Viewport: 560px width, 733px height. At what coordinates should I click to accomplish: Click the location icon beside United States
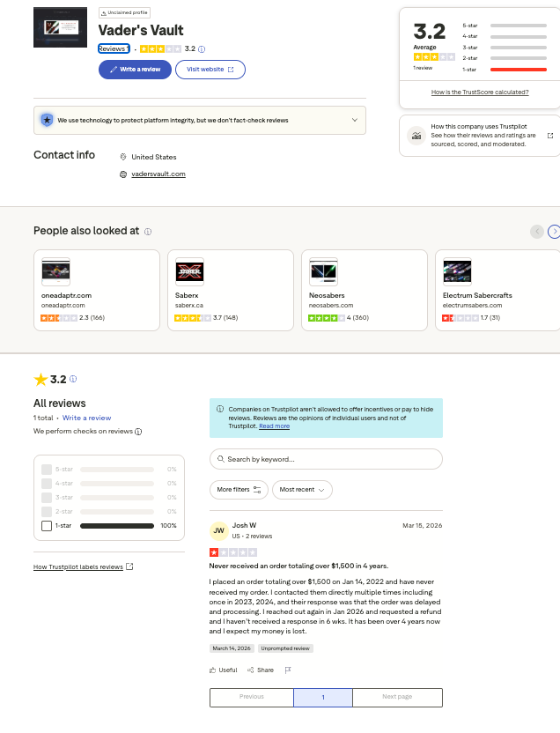pyautogui.click(x=123, y=157)
